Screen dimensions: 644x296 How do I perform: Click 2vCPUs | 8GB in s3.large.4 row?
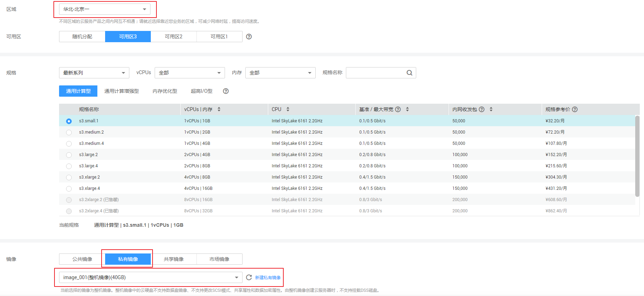(197, 166)
